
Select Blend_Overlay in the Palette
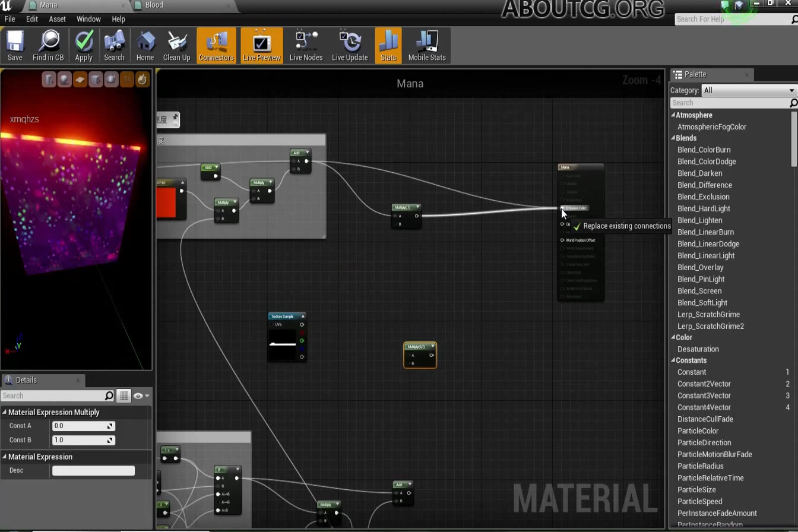pos(700,267)
